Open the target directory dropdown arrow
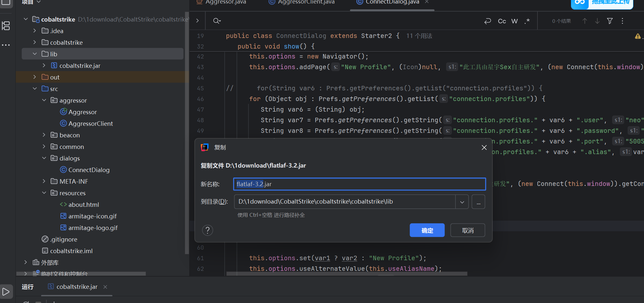Viewport: 644px width, 303px height. [x=462, y=202]
